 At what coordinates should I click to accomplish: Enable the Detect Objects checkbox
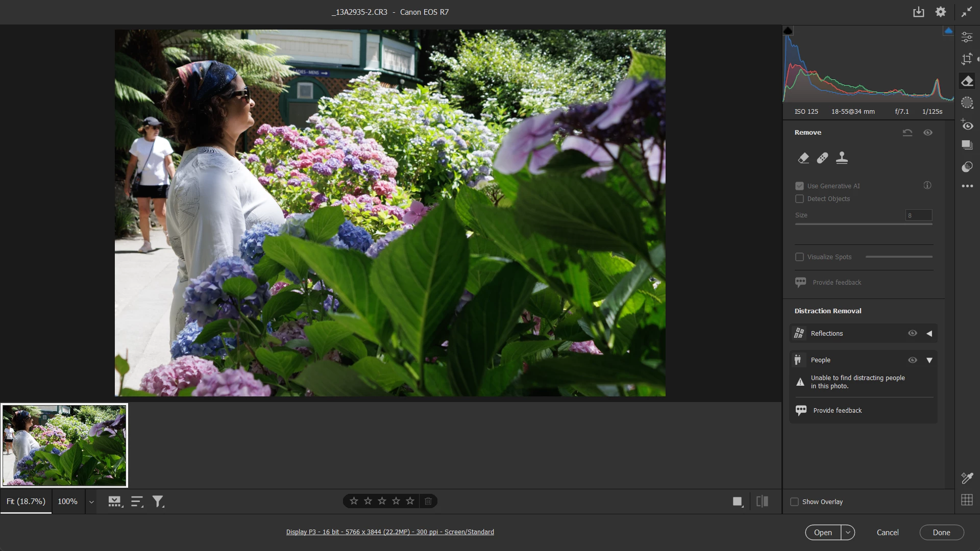800,199
